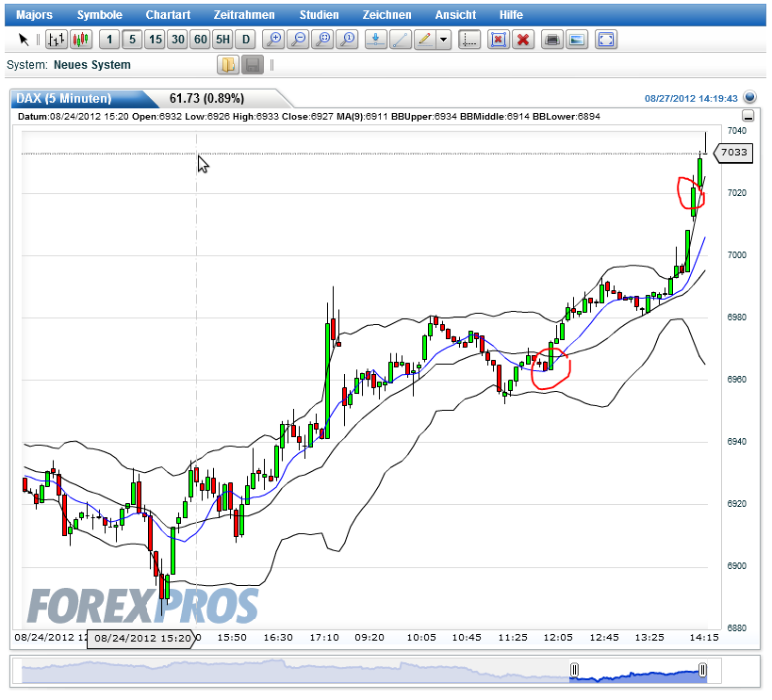Delete all drawings with red X icon
The width and height of the screenshot is (772, 700).
523,40
